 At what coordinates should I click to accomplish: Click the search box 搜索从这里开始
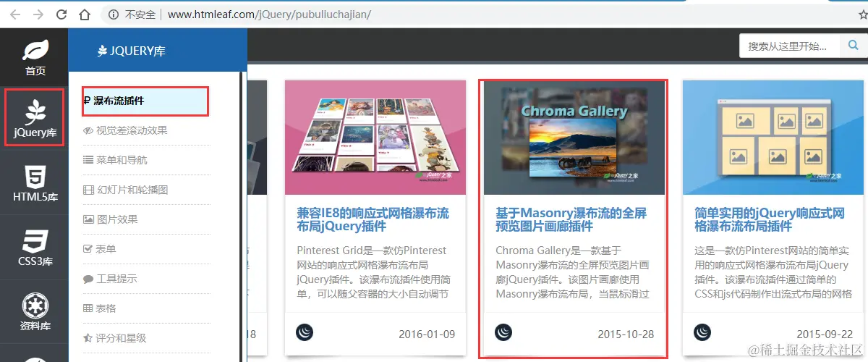(x=790, y=46)
